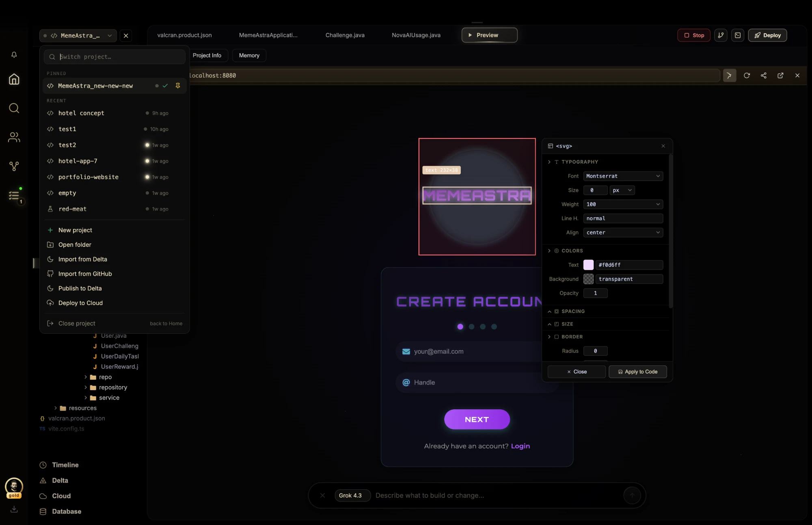Share the preview link icon
Image resolution: width=812 pixels, height=525 pixels.
click(764, 76)
